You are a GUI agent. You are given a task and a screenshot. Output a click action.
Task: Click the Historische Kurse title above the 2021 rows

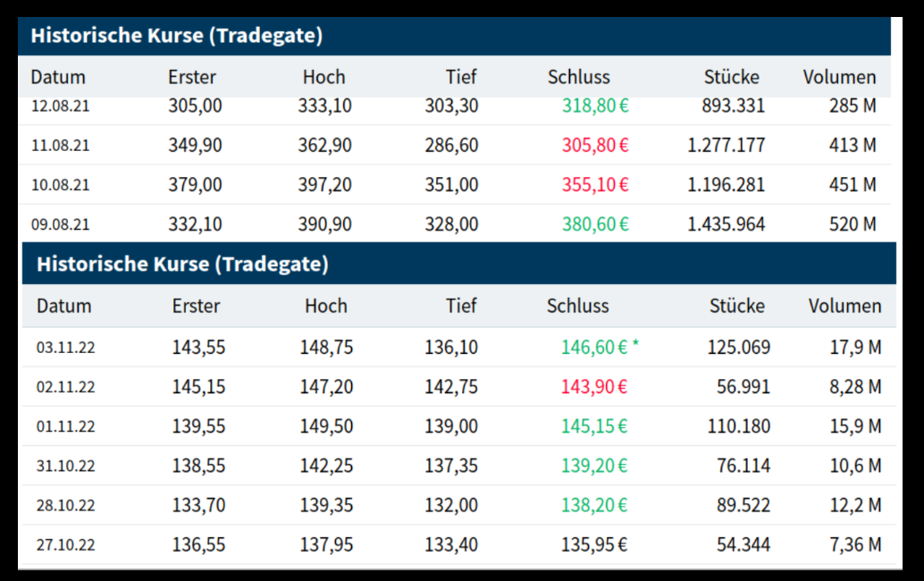(177, 36)
